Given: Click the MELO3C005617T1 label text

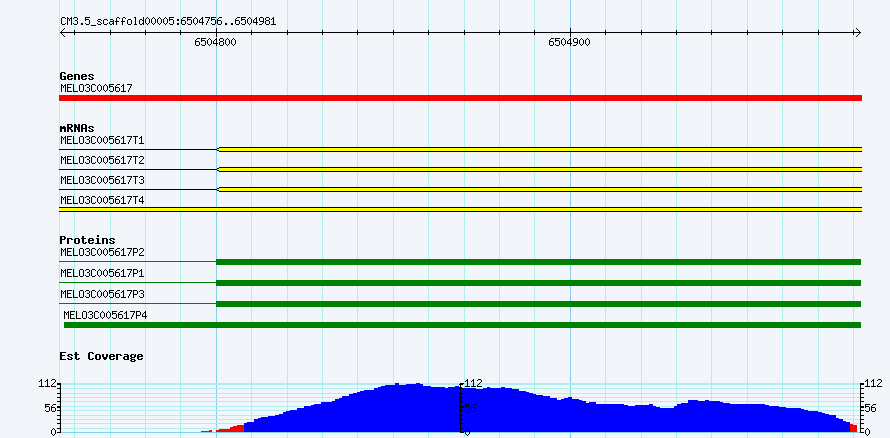Looking at the screenshot, I should [x=102, y=140].
